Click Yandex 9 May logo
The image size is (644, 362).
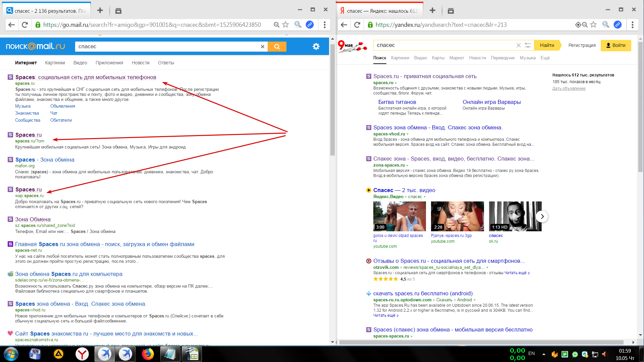pos(352,46)
